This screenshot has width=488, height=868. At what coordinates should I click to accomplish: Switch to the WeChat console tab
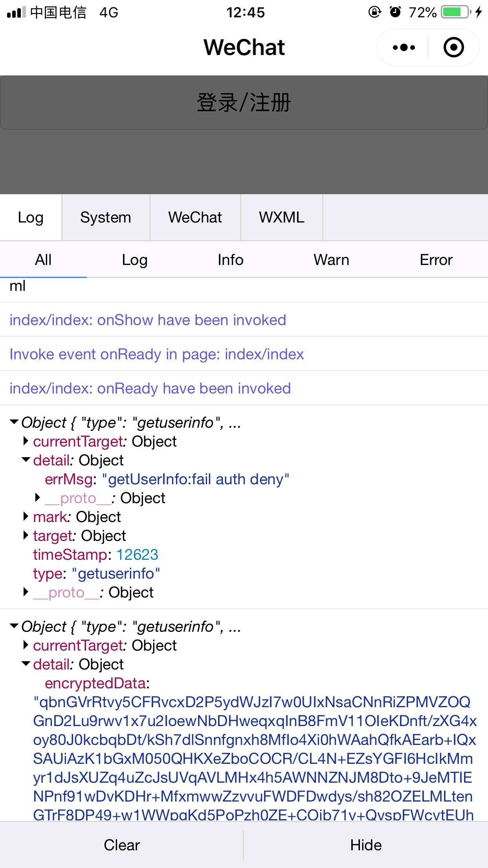coord(195,217)
